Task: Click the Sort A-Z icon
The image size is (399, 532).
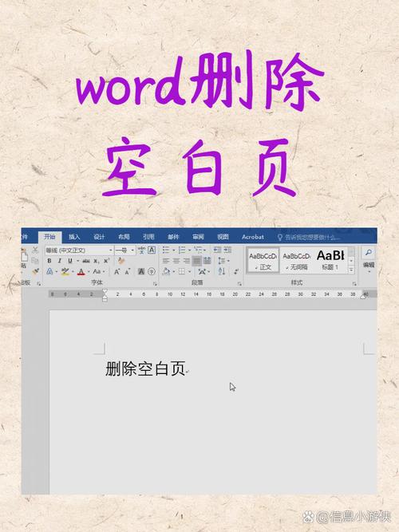Action: (x=222, y=271)
